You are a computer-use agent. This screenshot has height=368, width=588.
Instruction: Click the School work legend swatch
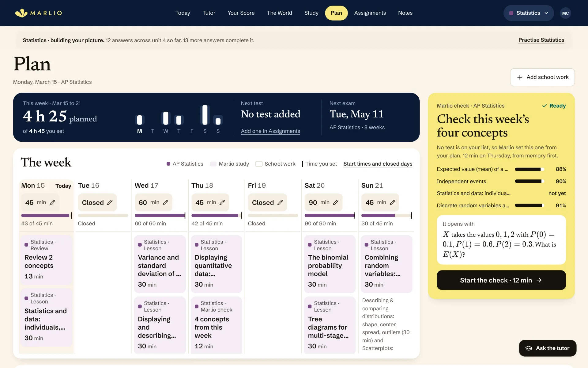click(259, 164)
